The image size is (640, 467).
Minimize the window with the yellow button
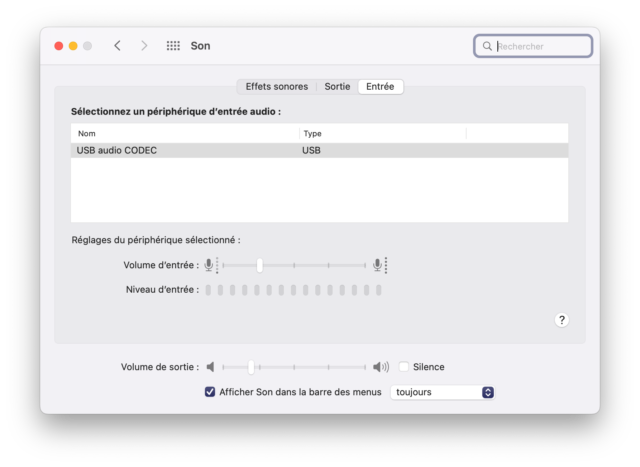pyautogui.click(x=73, y=46)
